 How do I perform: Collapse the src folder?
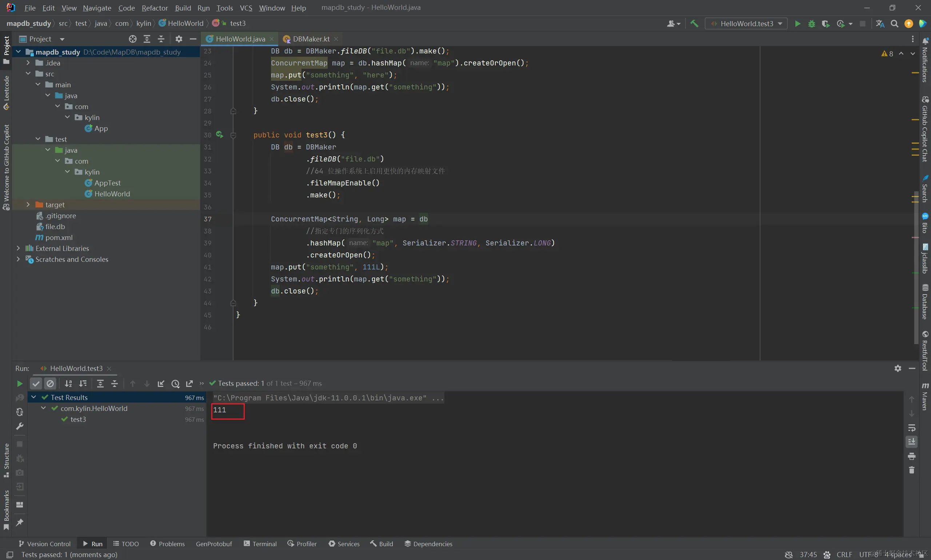[x=28, y=73]
